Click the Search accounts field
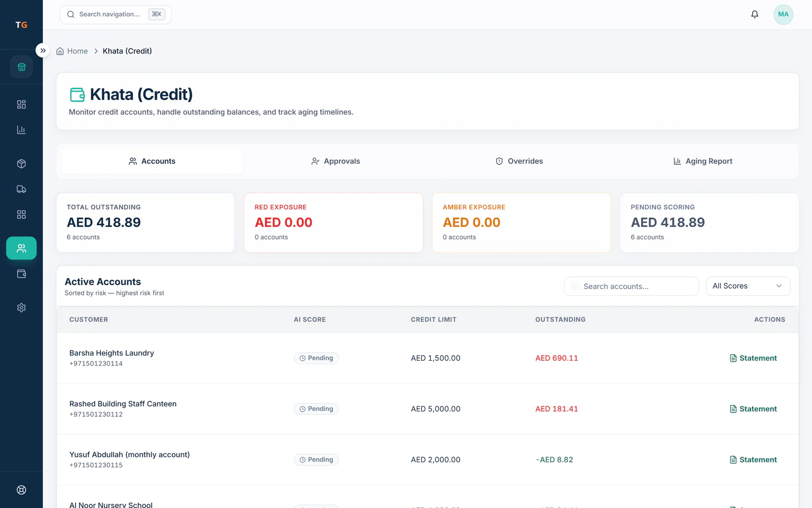812x508 pixels. coord(632,286)
